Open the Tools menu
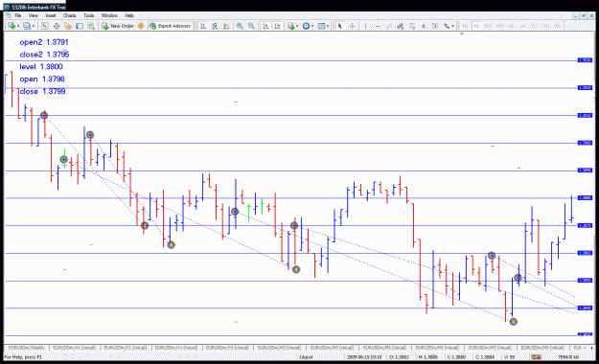The image size is (599, 364). (88, 15)
